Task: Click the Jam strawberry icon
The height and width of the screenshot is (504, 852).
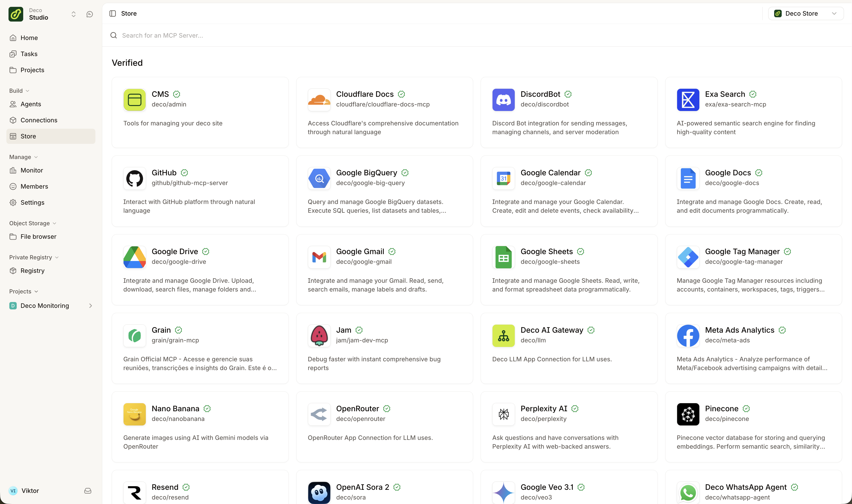Action: [319, 336]
